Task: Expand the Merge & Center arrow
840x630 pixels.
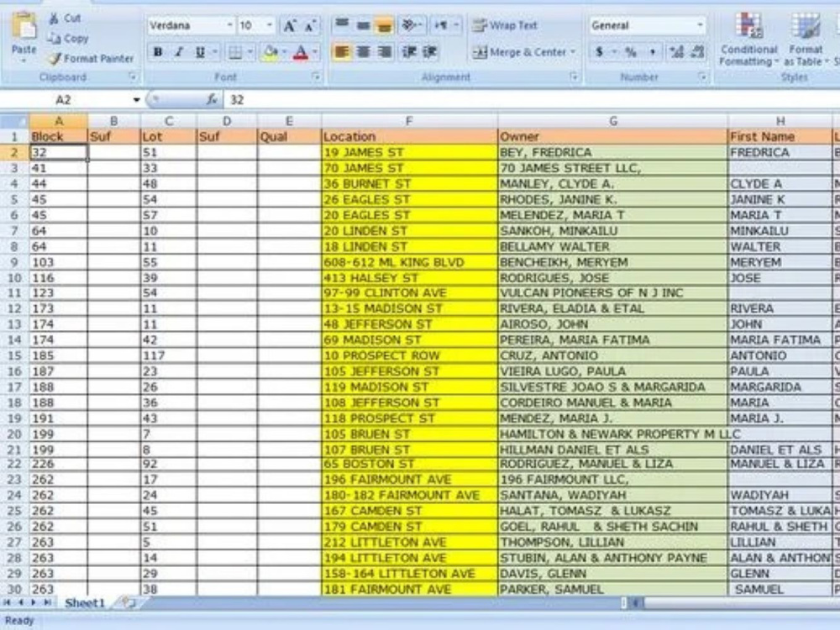Action: click(x=573, y=52)
